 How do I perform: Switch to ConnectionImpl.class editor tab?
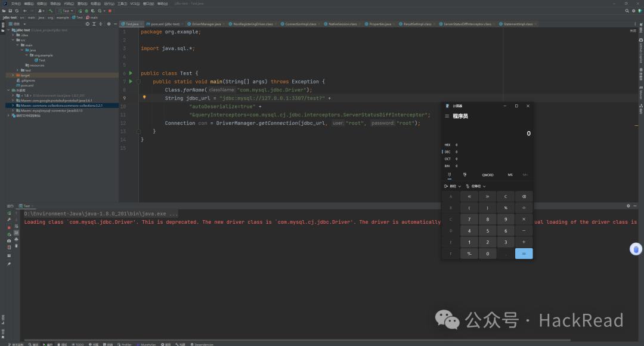[x=299, y=24]
